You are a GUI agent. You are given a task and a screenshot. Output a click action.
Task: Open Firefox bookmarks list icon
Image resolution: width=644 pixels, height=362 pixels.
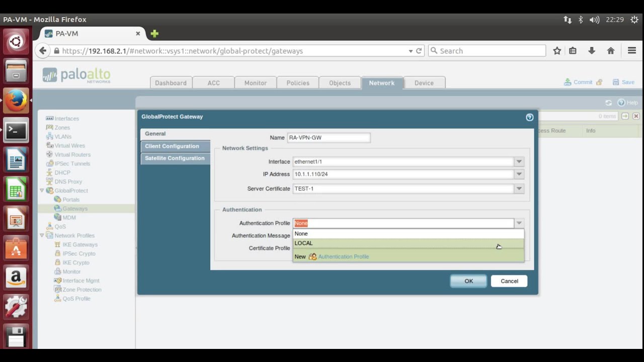pos(573,51)
